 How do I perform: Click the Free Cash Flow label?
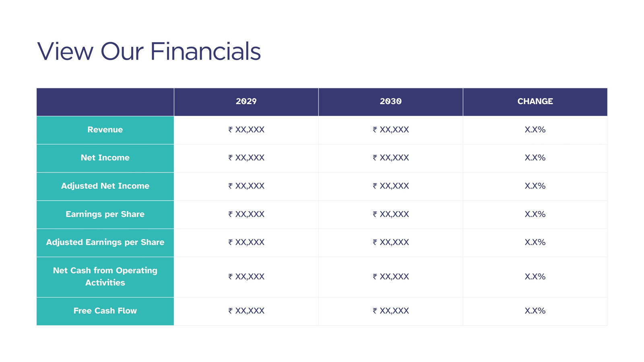[x=105, y=311]
